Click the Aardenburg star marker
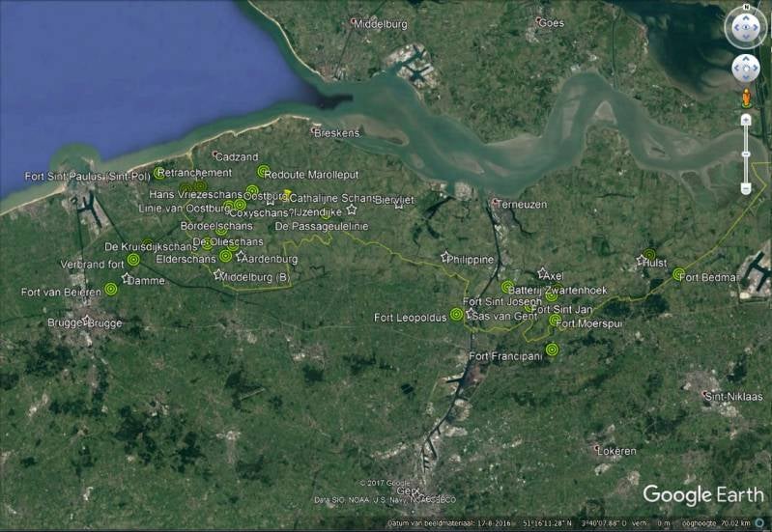The image size is (772, 532). (241, 256)
